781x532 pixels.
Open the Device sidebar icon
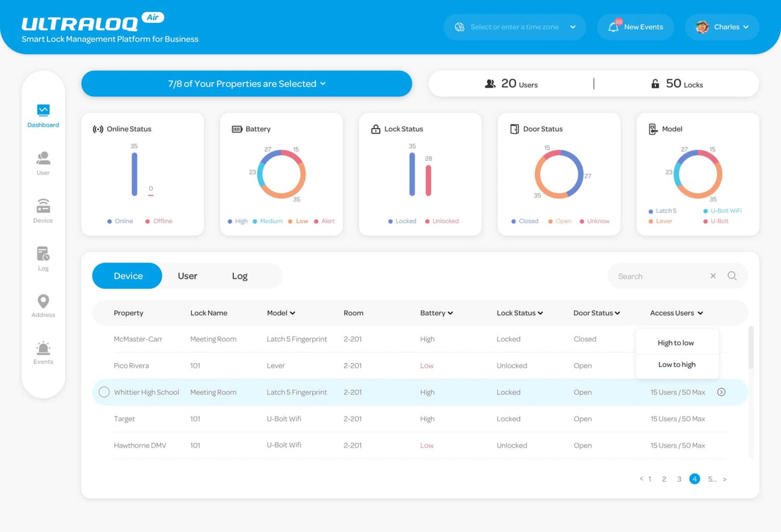pyautogui.click(x=43, y=206)
